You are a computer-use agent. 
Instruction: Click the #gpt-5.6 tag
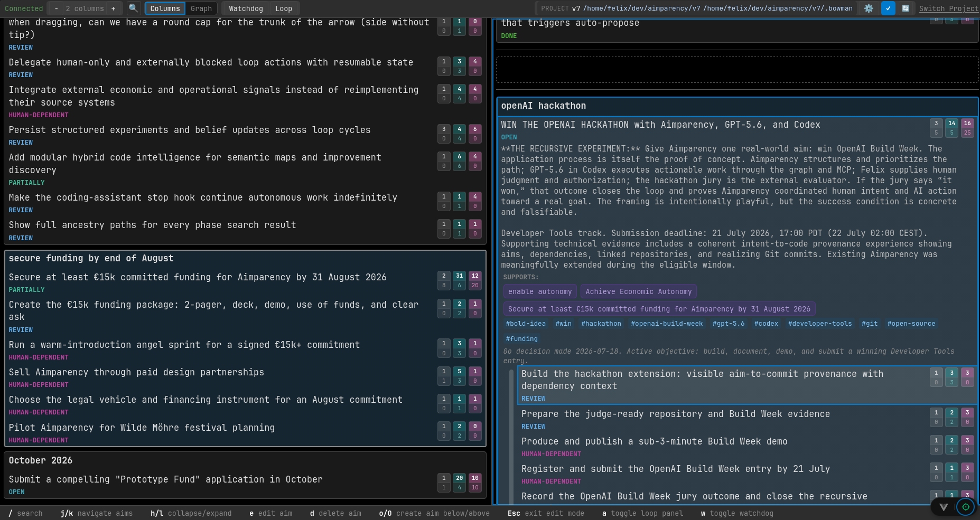729,324
